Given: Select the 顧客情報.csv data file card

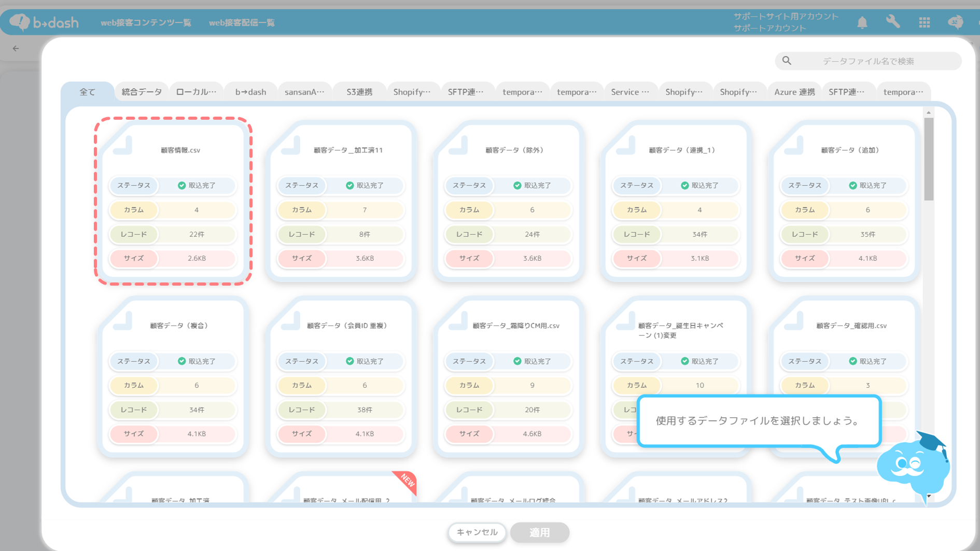Looking at the screenshot, I should (x=173, y=201).
